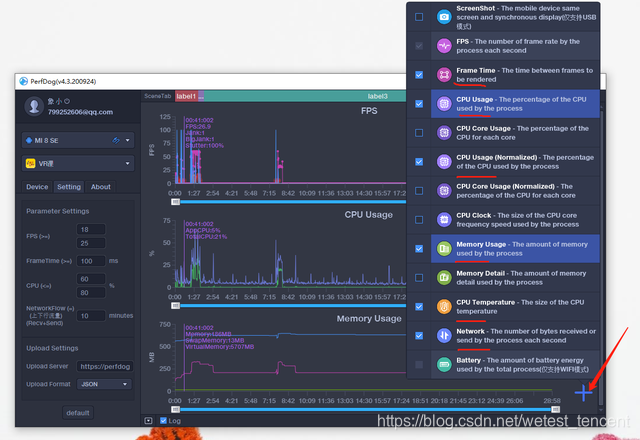Click the connection mode icon beside MI 8 SE
640x440 pixels.
116,140
